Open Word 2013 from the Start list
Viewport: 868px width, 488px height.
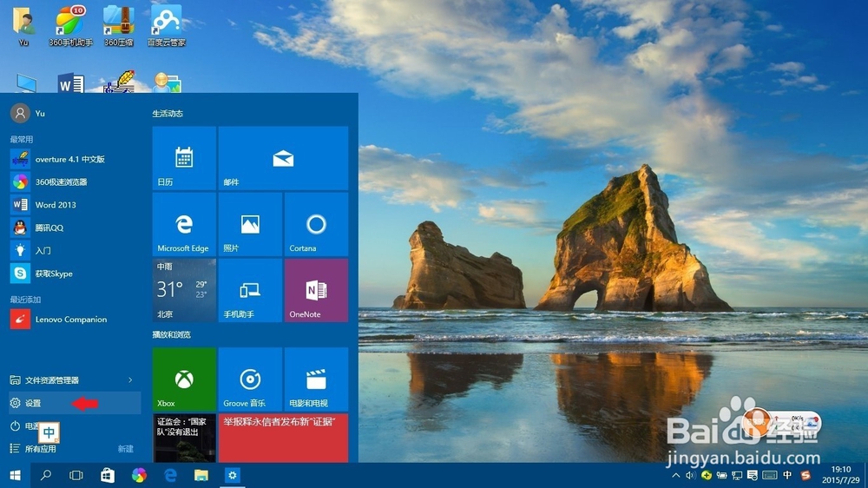[x=75, y=205]
